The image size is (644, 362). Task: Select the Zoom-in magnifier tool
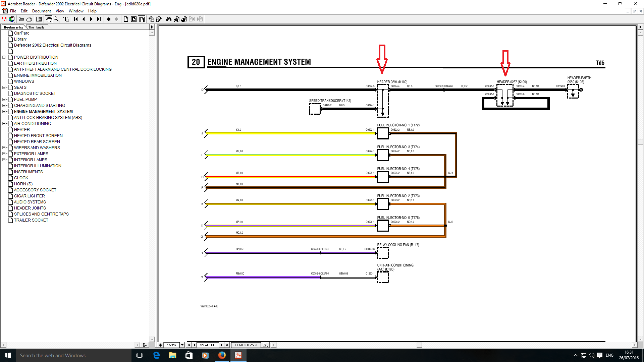click(x=56, y=19)
